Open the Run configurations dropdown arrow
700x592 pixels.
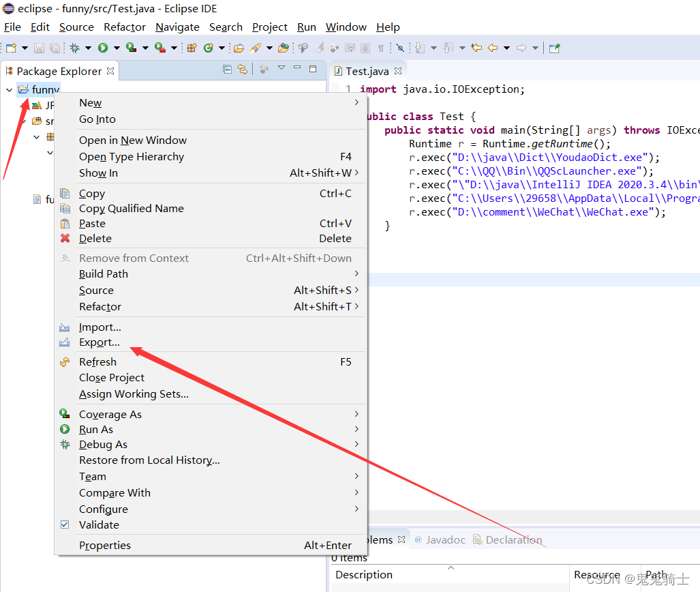tap(117, 48)
